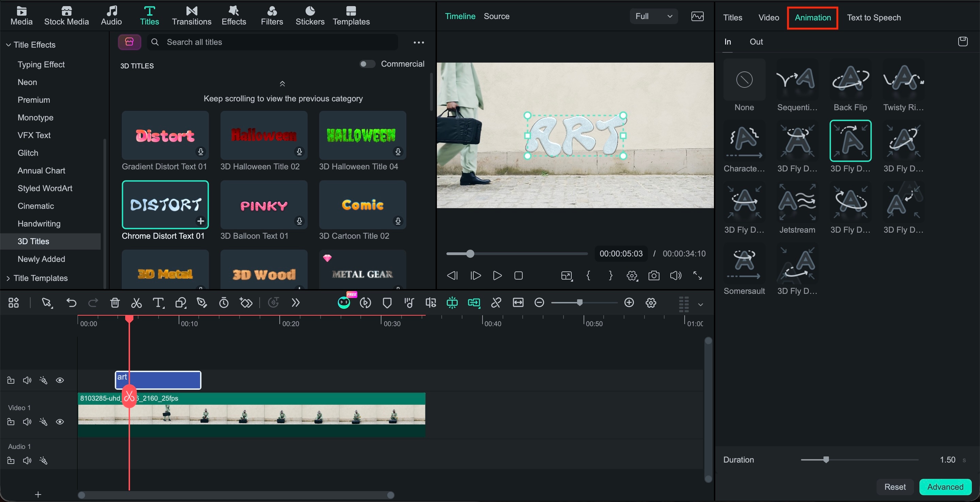Click zoom out minus icon on timeline

point(539,303)
